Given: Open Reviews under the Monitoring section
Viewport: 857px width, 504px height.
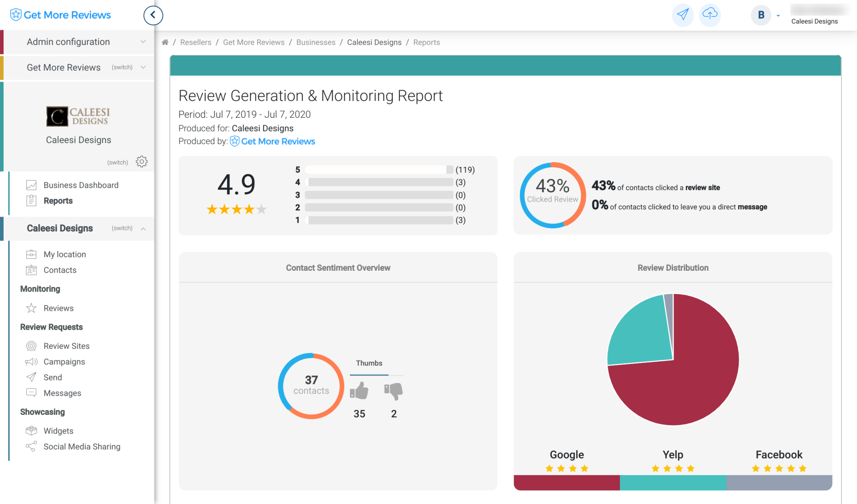Looking at the screenshot, I should (x=58, y=308).
